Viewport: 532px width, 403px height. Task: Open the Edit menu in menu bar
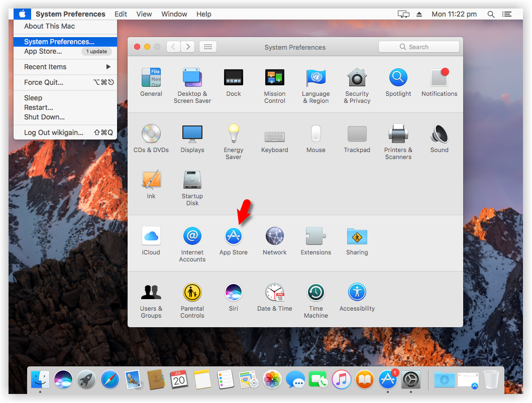point(121,14)
